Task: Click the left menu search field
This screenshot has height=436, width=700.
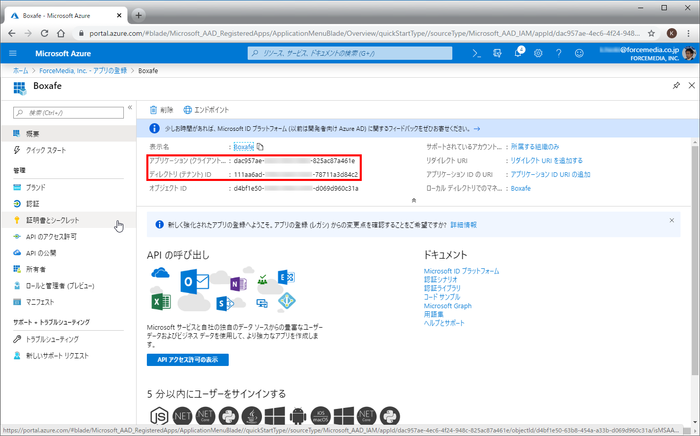Action: pyautogui.click(x=68, y=113)
